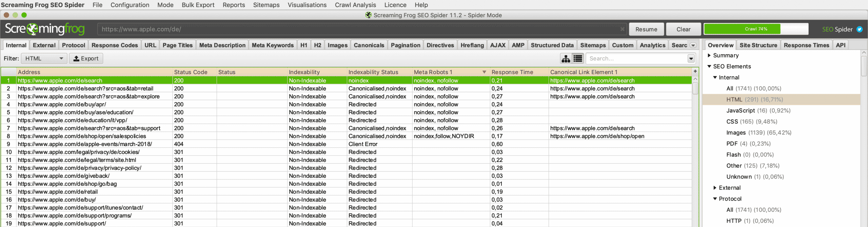Open the API tab

point(841,45)
